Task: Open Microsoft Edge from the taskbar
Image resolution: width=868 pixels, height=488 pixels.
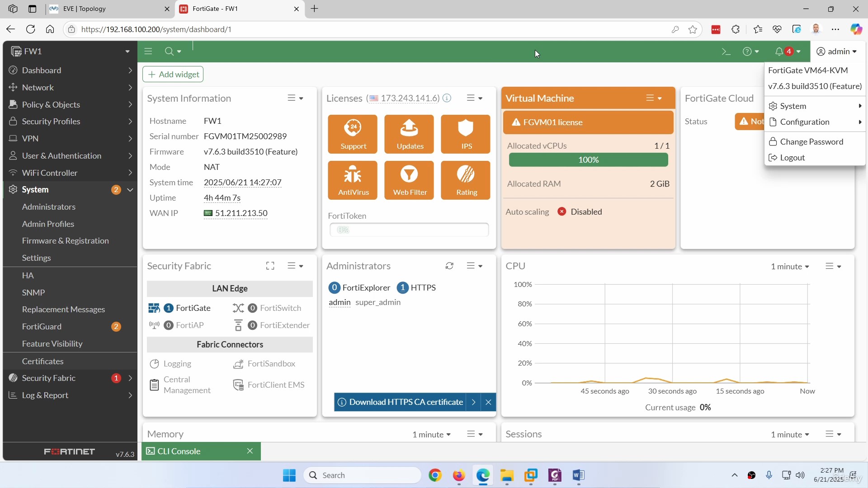Action: (x=483, y=475)
